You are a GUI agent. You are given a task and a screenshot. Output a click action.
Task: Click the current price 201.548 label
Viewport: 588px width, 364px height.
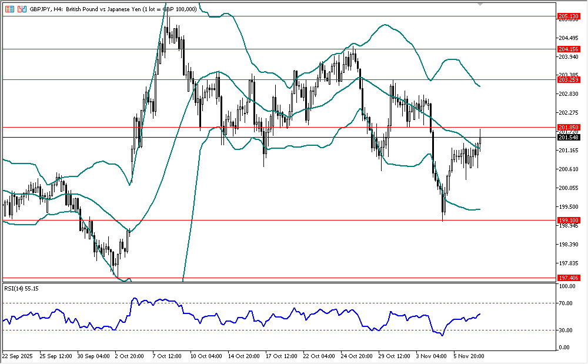click(x=568, y=138)
